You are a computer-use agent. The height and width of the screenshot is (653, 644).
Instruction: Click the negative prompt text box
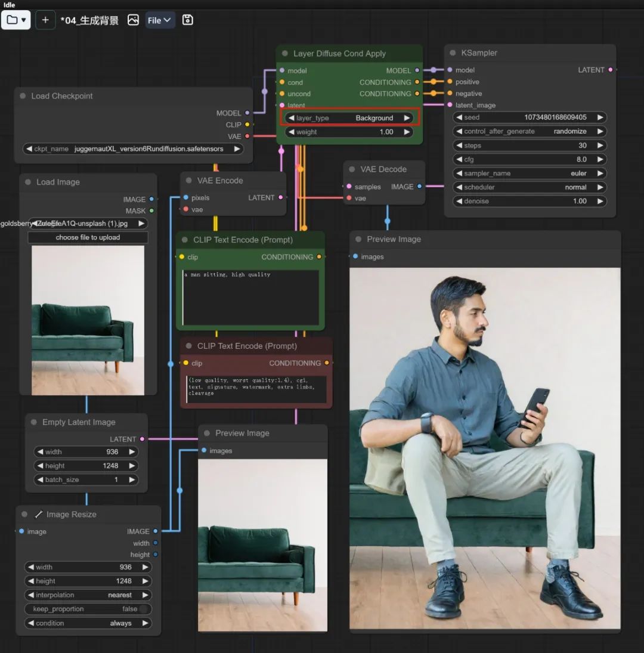pyautogui.click(x=256, y=389)
